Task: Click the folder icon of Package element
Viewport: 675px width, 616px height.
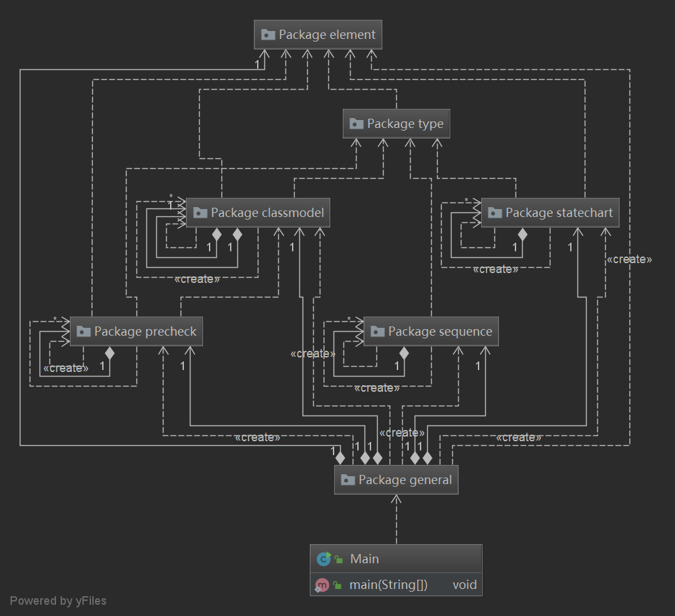Action: [x=268, y=34]
